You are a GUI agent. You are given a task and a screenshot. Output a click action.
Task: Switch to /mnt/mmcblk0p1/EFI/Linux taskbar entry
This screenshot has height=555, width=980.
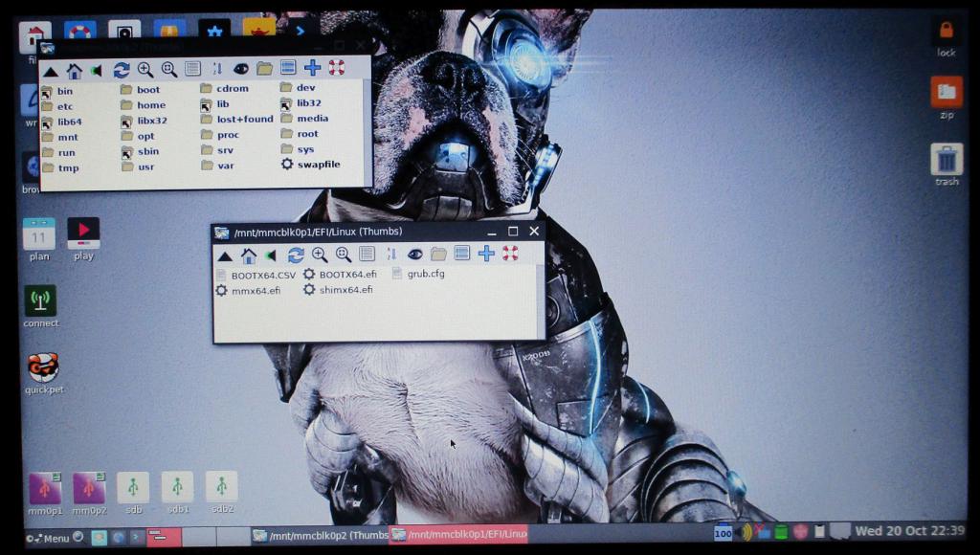click(x=459, y=534)
